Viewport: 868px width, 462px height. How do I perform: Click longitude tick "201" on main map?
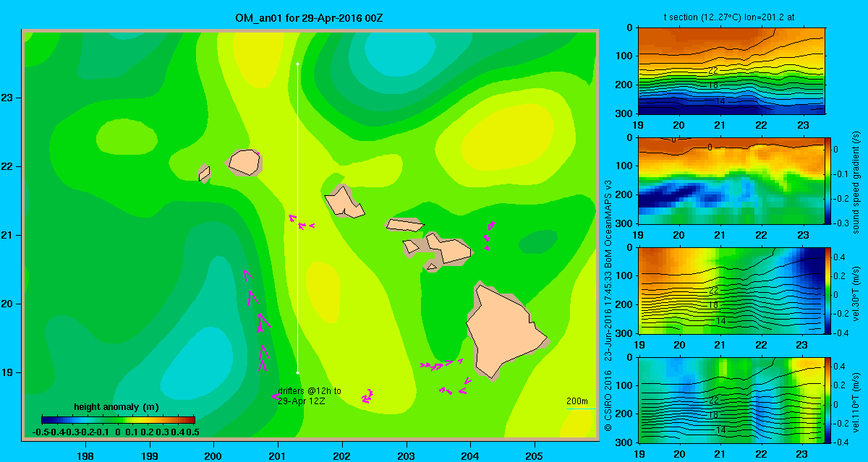(x=278, y=456)
